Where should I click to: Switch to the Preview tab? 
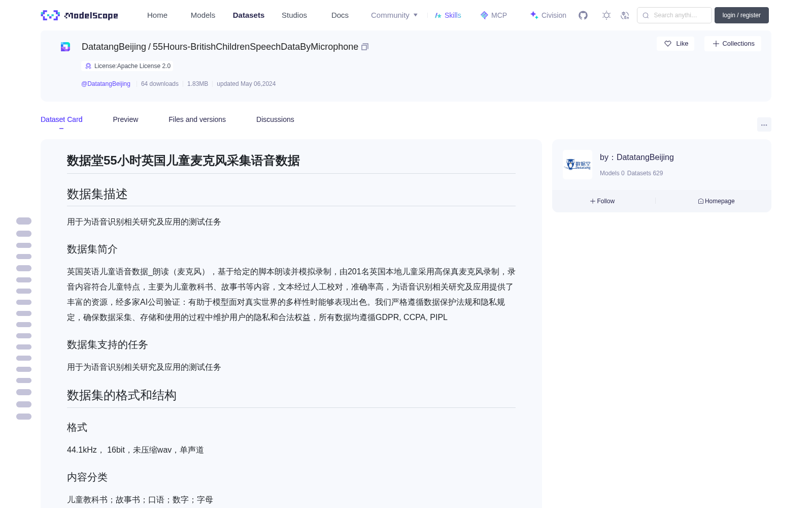pyautogui.click(x=125, y=119)
